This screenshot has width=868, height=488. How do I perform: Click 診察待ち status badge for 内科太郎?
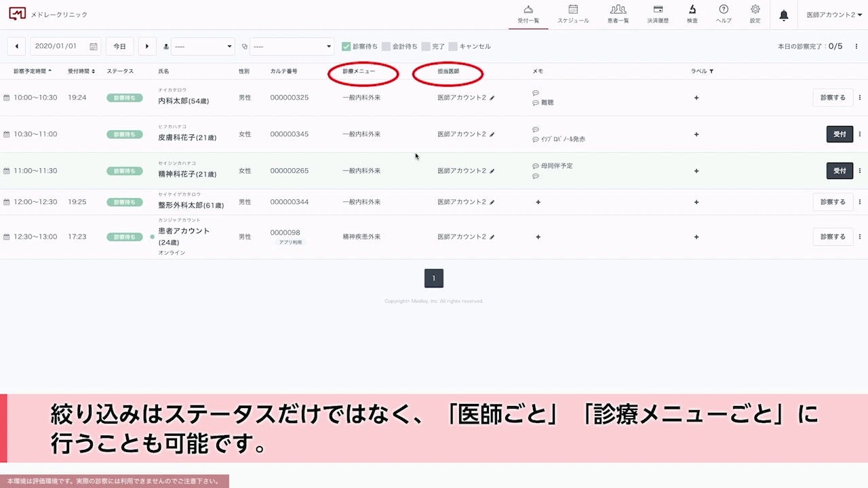coord(125,98)
